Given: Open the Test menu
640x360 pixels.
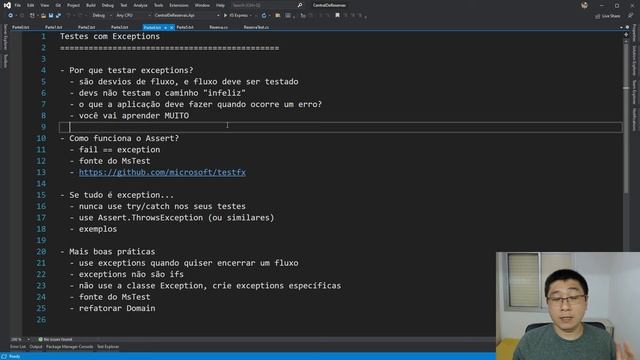Looking at the screenshot, I should [x=123, y=5].
